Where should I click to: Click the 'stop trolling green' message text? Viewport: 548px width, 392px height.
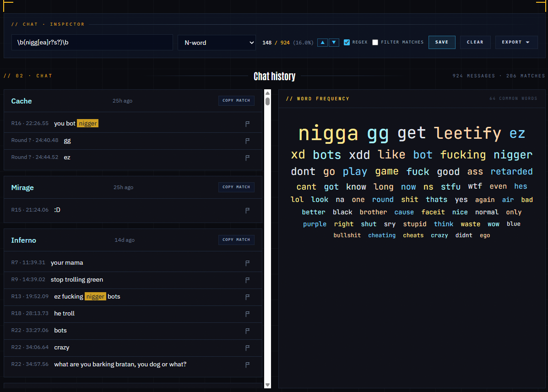pyautogui.click(x=77, y=280)
